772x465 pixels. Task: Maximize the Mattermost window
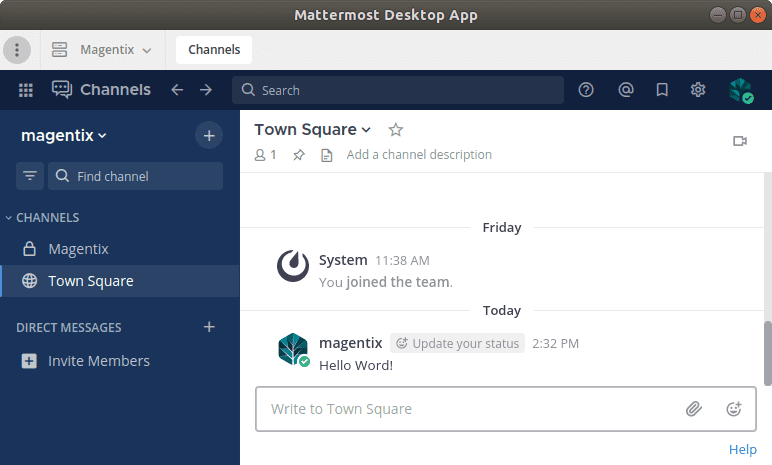click(738, 15)
